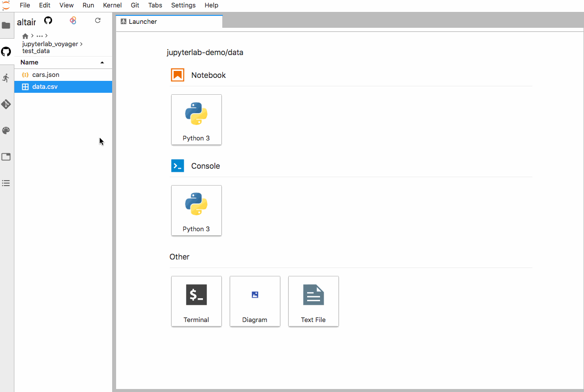
Task: Open the Git sidebar panel
Action: coord(6,104)
